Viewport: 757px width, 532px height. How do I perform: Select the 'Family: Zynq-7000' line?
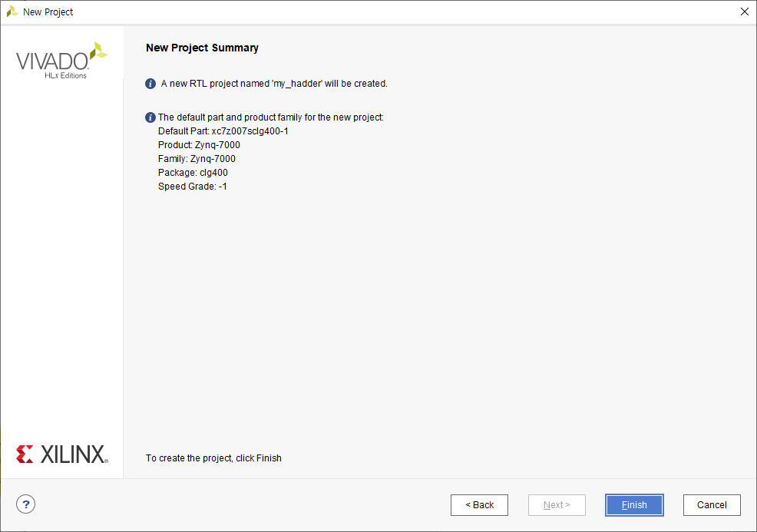(x=197, y=159)
